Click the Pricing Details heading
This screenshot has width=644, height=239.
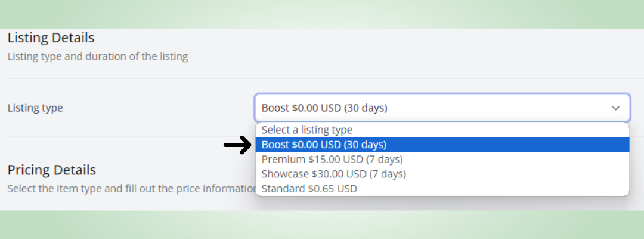(51, 170)
